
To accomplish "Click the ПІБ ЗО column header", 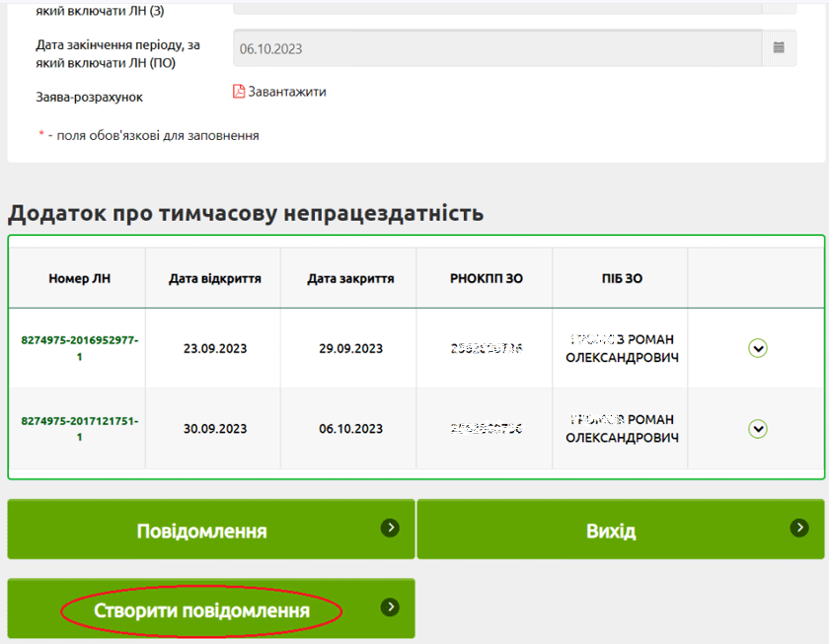I will pos(621,278).
